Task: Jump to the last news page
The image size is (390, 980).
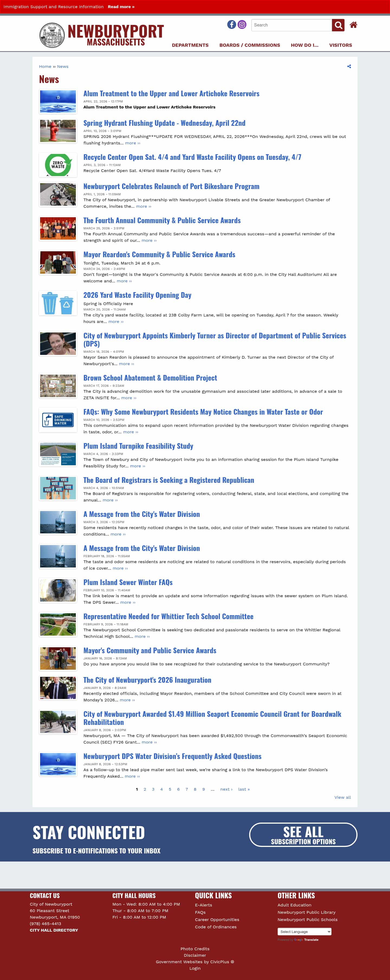Action: (244, 789)
